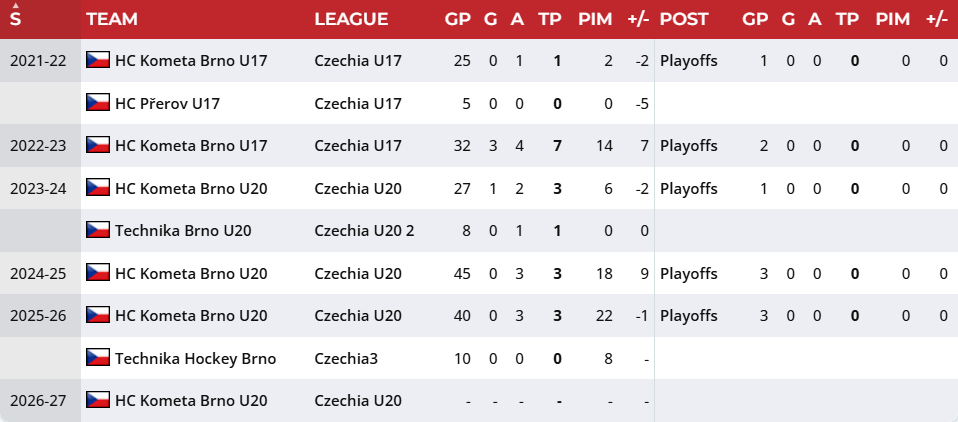Click the PIM header in regular season stats

pyautogui.click(x=595, y=19)
